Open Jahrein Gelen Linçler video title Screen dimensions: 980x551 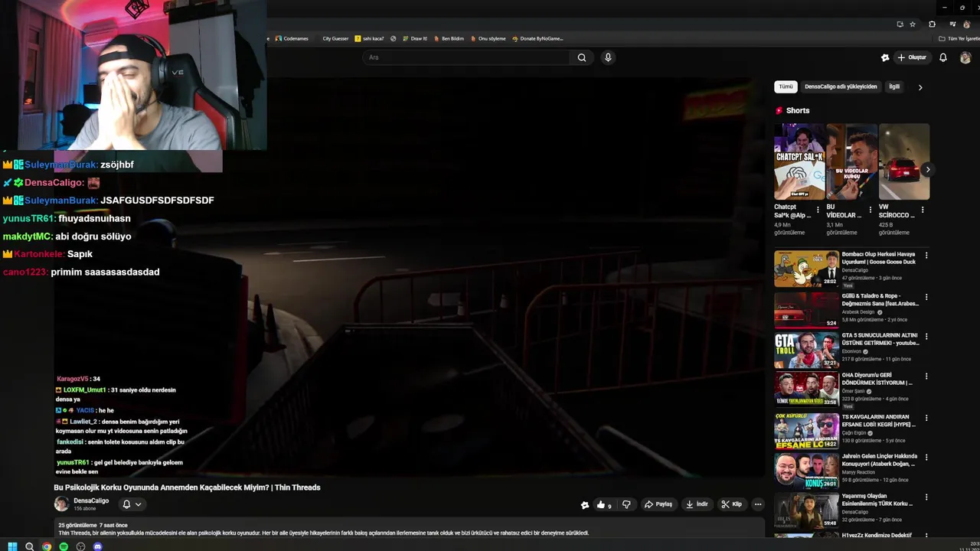click(x=880, y=460)
